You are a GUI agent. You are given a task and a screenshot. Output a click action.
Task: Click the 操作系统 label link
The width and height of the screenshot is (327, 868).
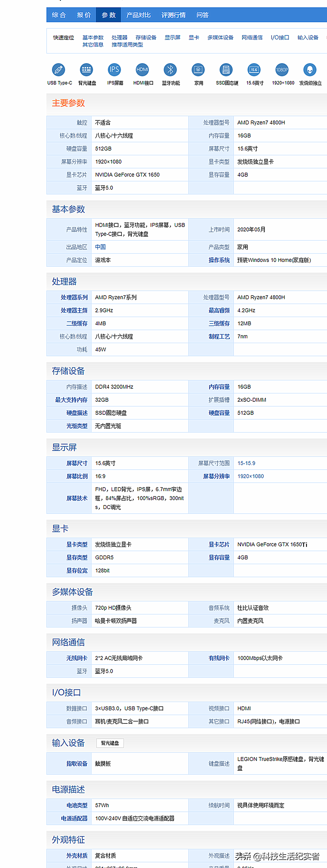pyautogui.click(x=219, y=260)
